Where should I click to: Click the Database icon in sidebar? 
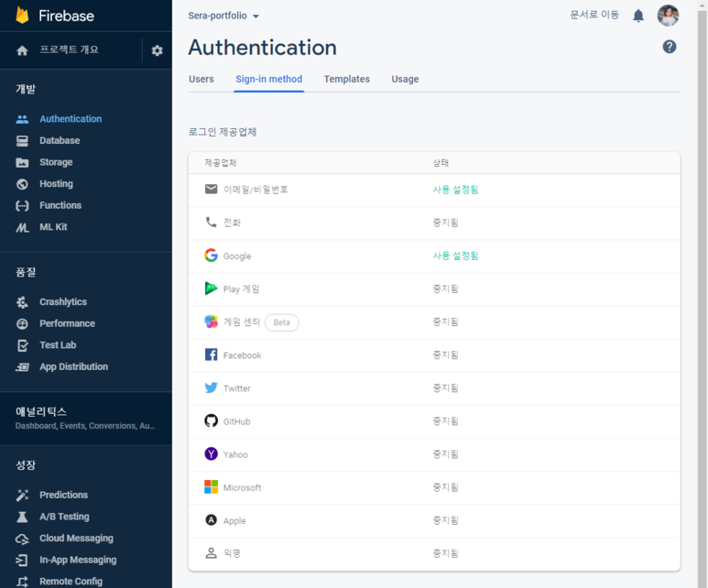22,141
